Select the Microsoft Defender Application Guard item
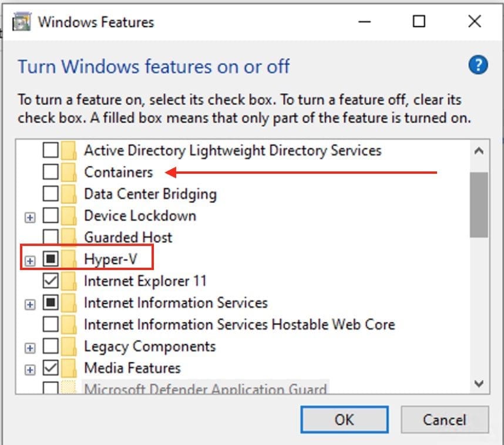 (205, 389)
